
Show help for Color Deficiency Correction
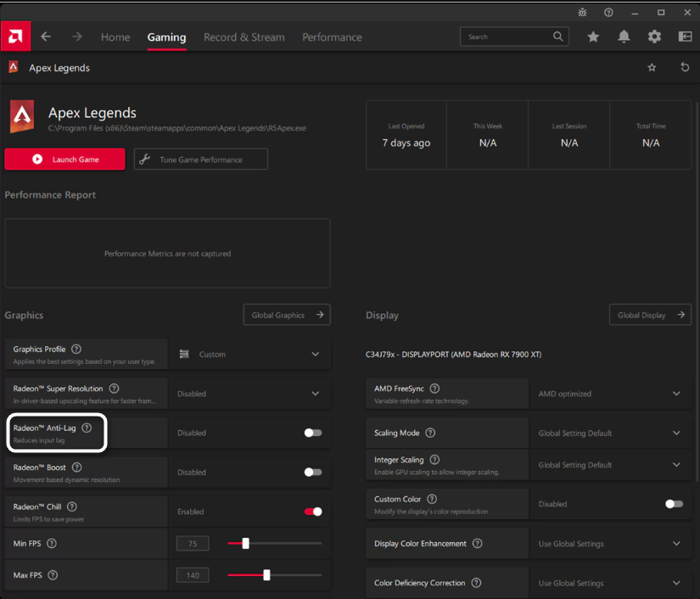[476, 583]
